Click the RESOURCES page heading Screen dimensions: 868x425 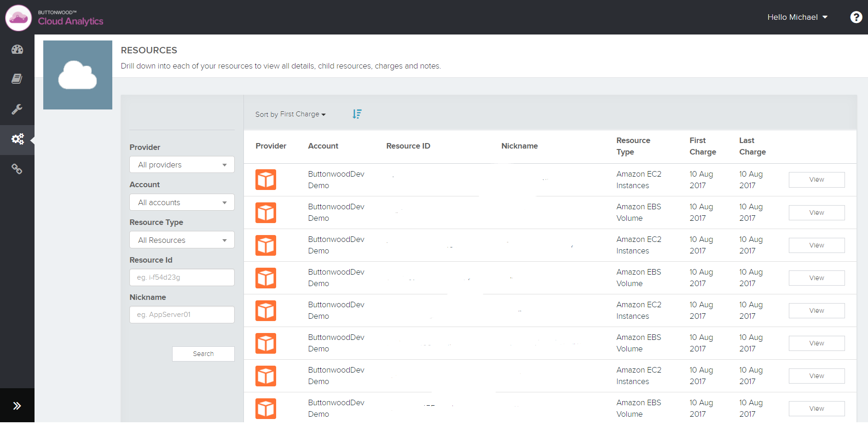149,50
